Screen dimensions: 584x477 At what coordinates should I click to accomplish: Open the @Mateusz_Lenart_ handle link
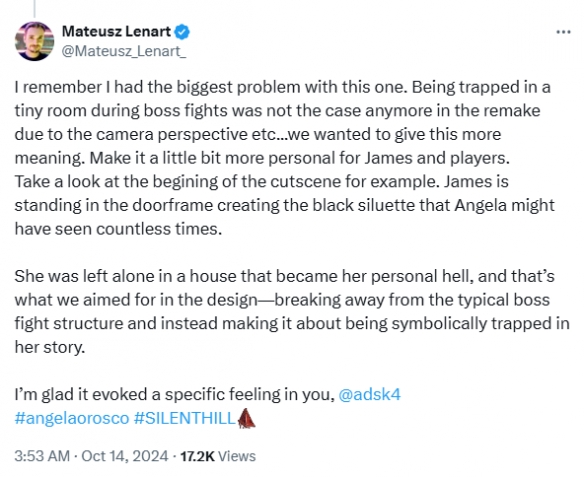click(x=124, y=51)
